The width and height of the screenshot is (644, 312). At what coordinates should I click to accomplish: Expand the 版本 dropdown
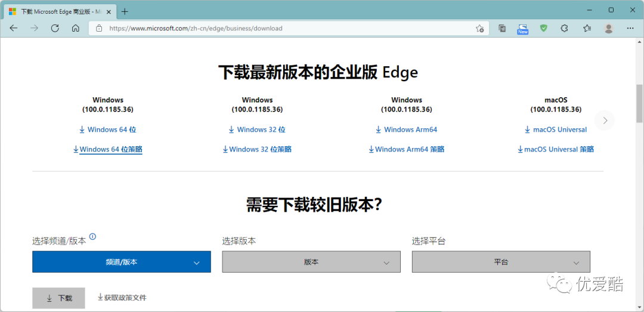(311, 262)
